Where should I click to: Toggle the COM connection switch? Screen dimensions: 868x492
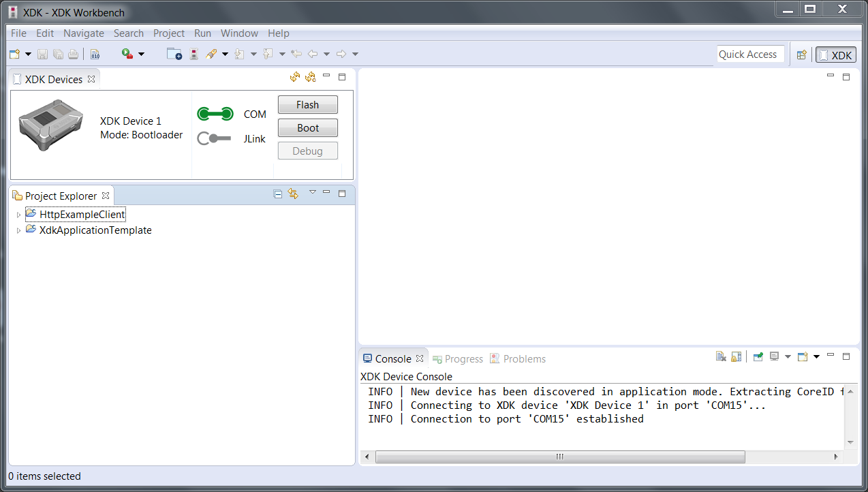pos(215,114)
